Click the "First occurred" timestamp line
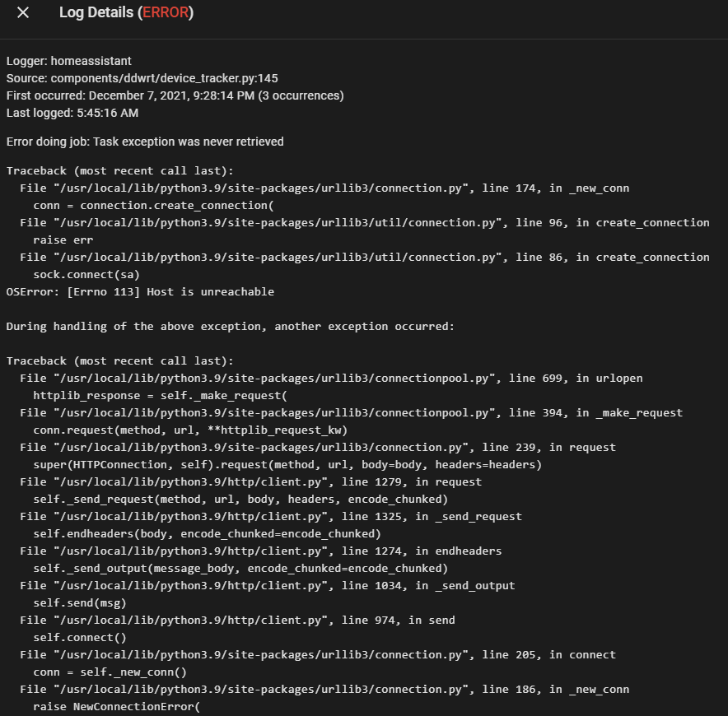Viewport: 728px width, 716px height. click(175, 95)
